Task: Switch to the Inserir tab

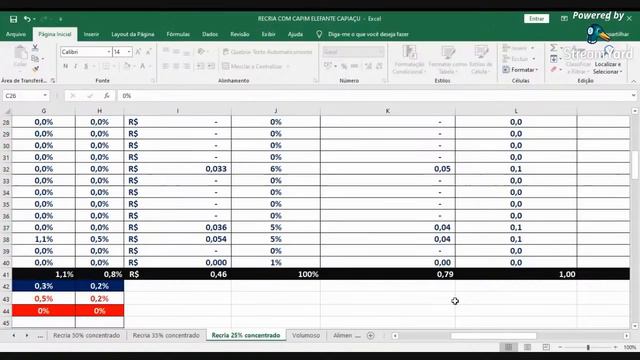Action: coord(91,34)
